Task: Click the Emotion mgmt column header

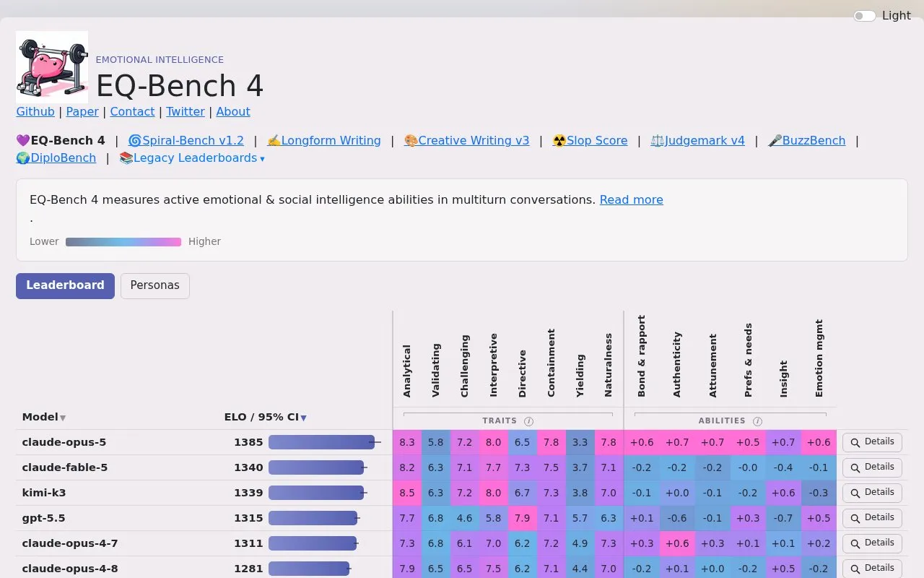Action: coord(819,358)
